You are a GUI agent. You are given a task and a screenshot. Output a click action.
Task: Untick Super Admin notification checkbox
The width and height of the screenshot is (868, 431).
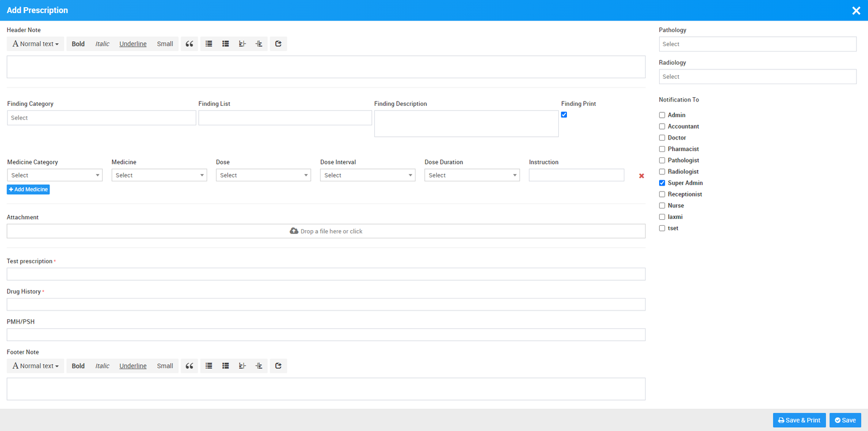click(662, 183)
